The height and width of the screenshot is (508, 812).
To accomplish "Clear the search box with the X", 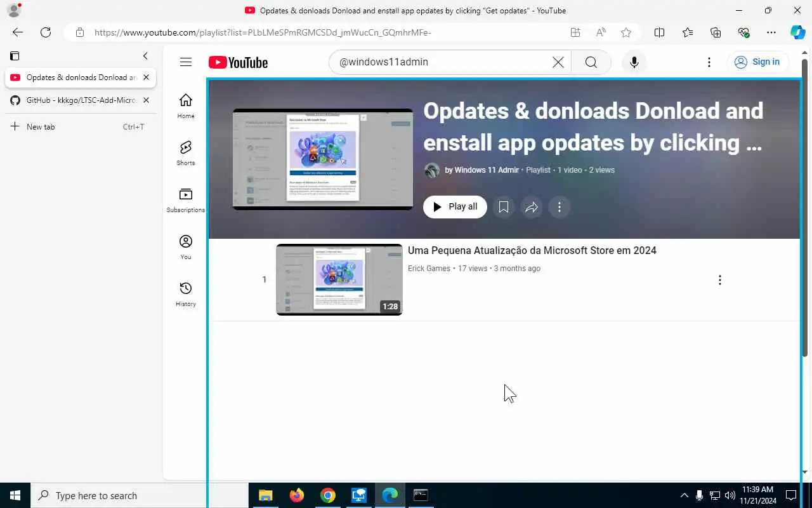I will click(558, 62).
